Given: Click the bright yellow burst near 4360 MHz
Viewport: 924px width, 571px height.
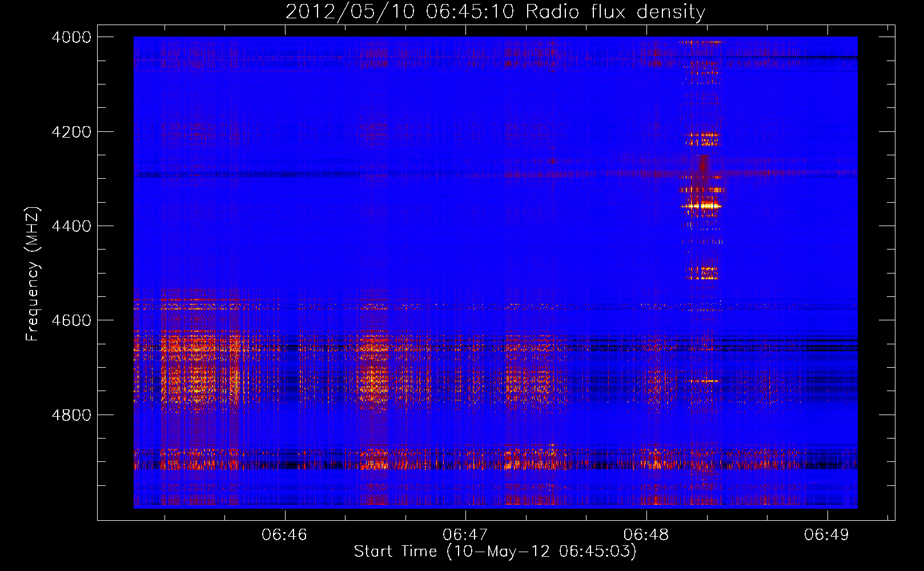Looking at the screenshot, I should [701, 205].
